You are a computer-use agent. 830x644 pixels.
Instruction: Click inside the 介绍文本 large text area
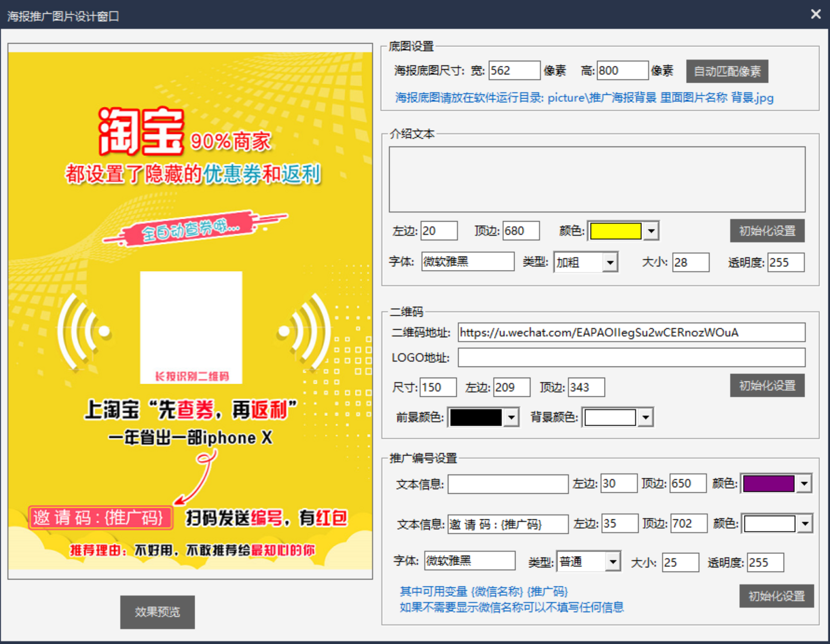(x=597, y=179)
